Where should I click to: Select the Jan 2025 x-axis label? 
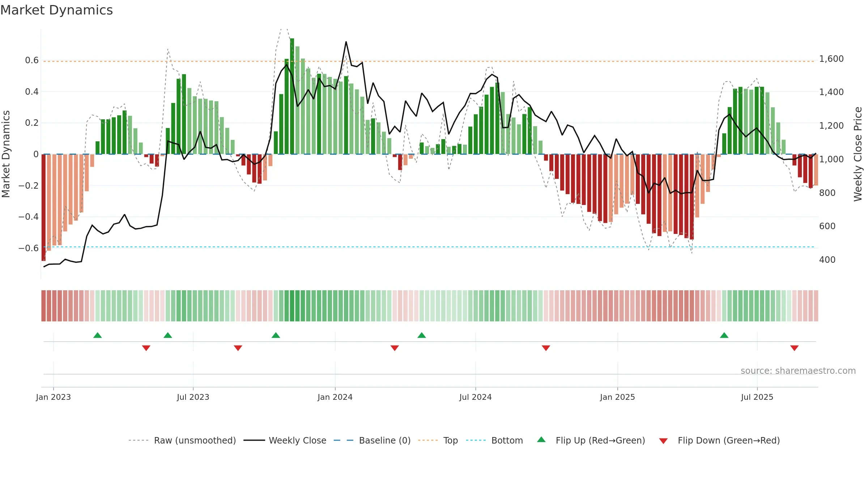(618, 397)
